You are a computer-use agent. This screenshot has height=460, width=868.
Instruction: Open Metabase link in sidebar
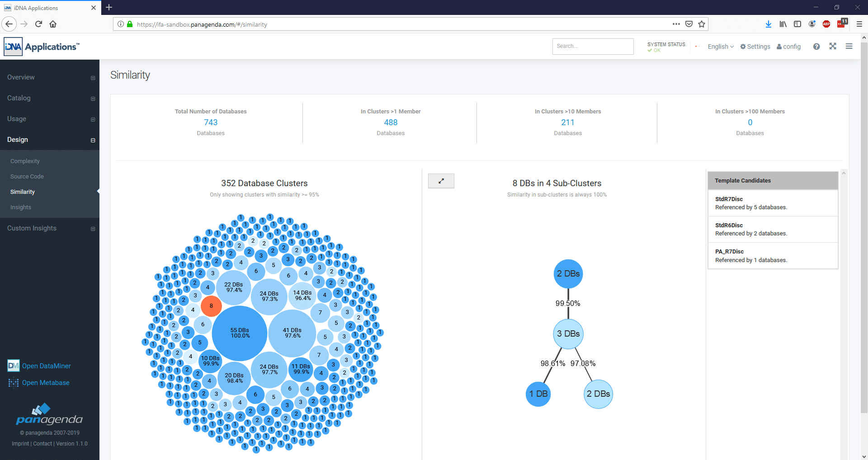pos(45,383)
